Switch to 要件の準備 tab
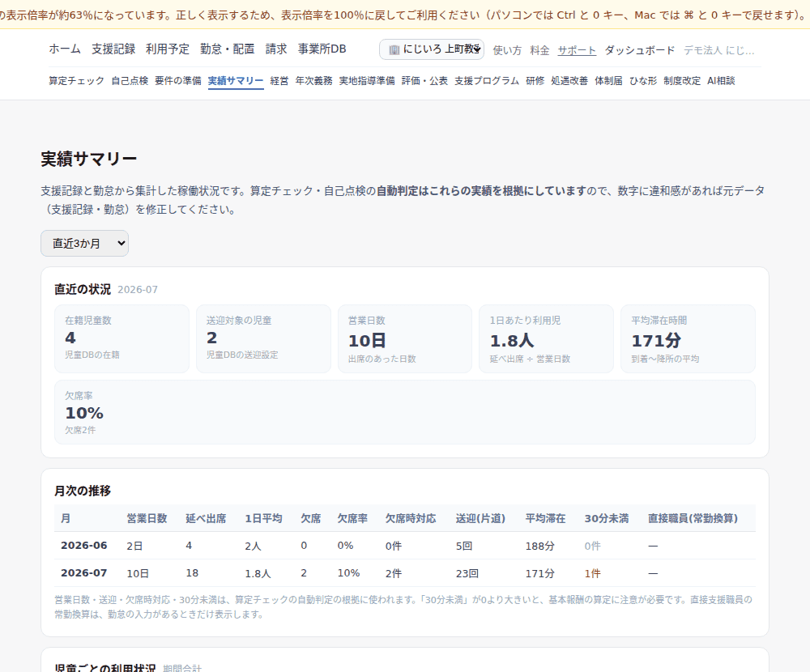The width and height of the screenshot is (810, 672). [177, 81]
